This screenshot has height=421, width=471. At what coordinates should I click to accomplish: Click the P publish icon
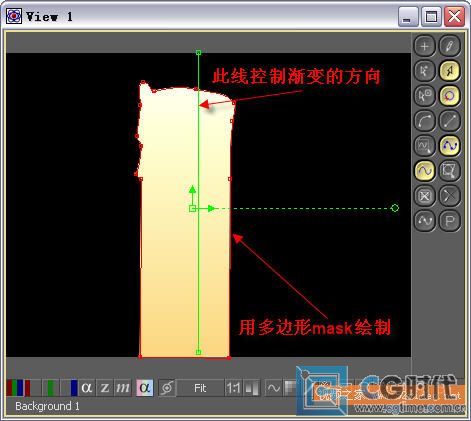pyautogui.click(x=449, y=221)
